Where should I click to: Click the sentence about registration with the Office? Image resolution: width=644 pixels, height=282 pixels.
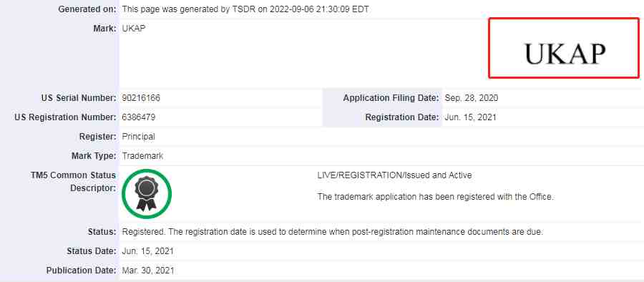[x=435, y=197]
